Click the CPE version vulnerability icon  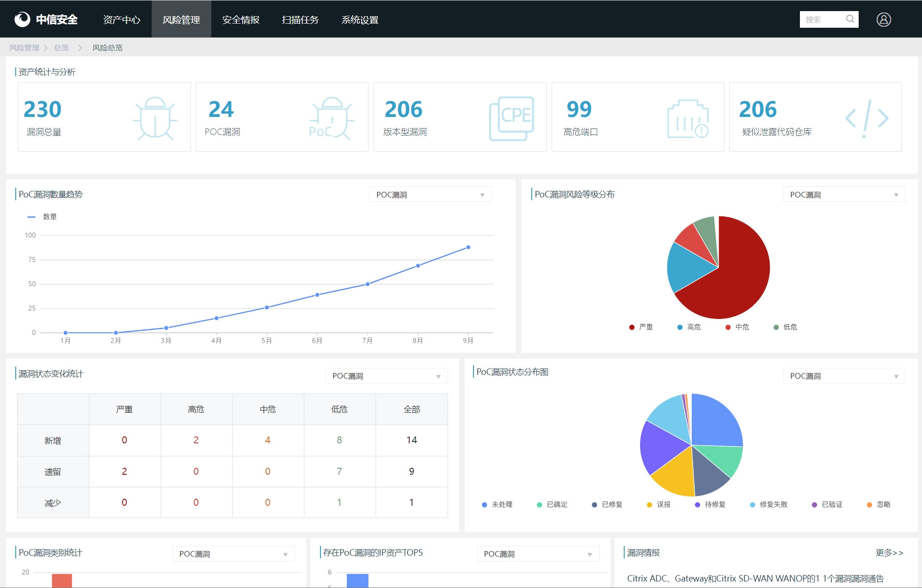click(x=511, y=118)
